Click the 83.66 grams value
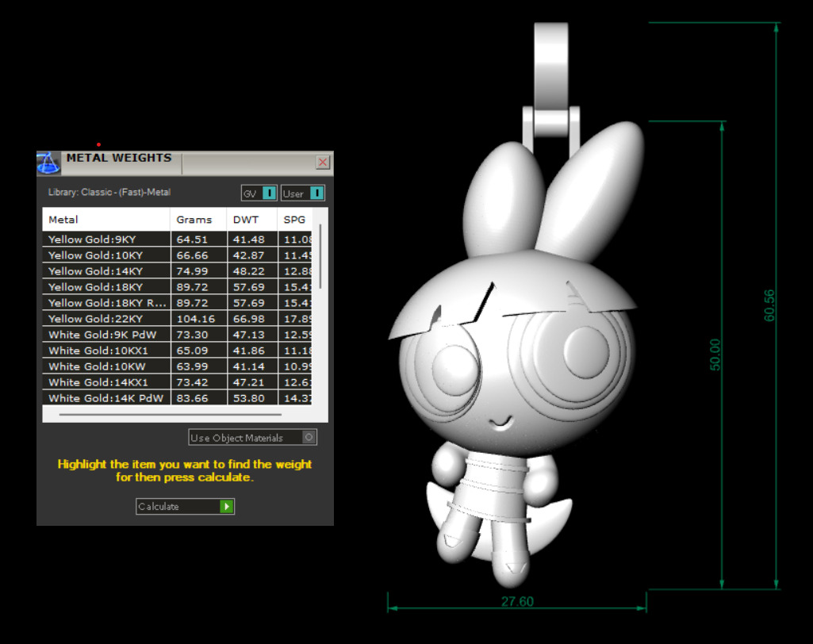Image resolution: width=813 pixels, height=644 pixels. [x=192, y=398]
